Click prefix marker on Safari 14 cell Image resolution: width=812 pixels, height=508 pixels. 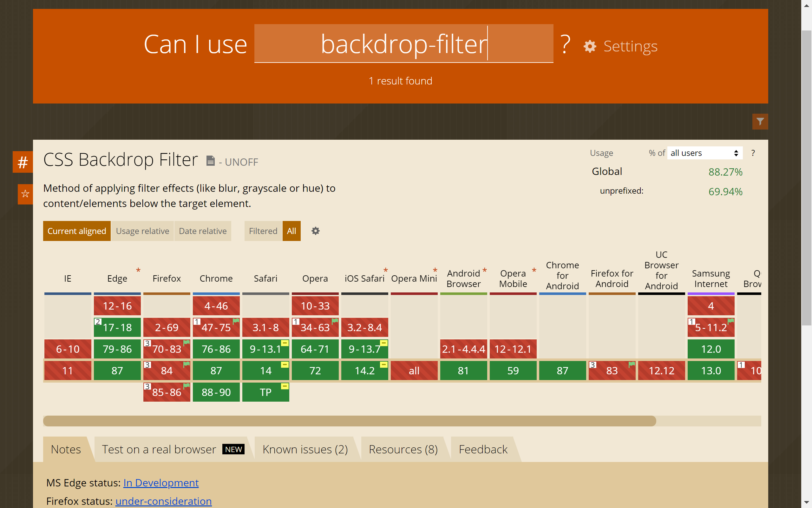pos(285,364)
